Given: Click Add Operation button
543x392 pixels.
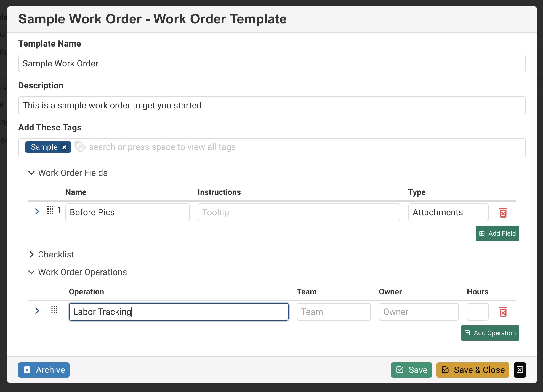Looking at the screenshot, I should tap(490, 333).
